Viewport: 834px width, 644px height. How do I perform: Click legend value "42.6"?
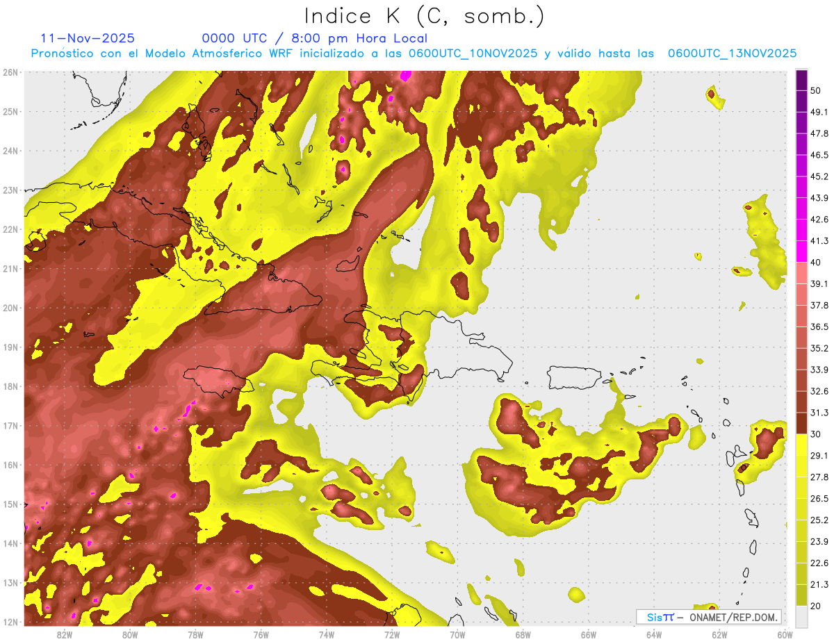(819, 220)
